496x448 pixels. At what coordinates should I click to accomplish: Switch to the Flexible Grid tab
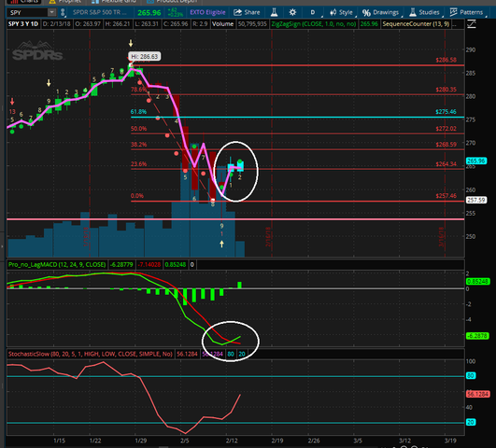coord(114,2)
